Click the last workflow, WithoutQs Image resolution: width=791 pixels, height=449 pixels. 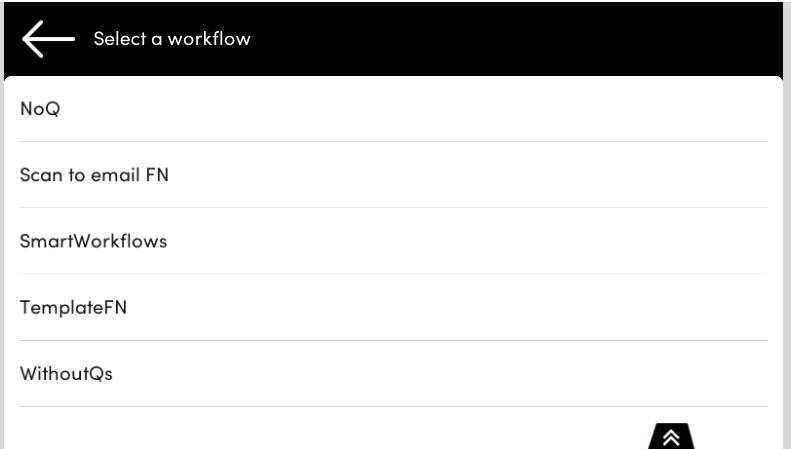tap(66, 374)
